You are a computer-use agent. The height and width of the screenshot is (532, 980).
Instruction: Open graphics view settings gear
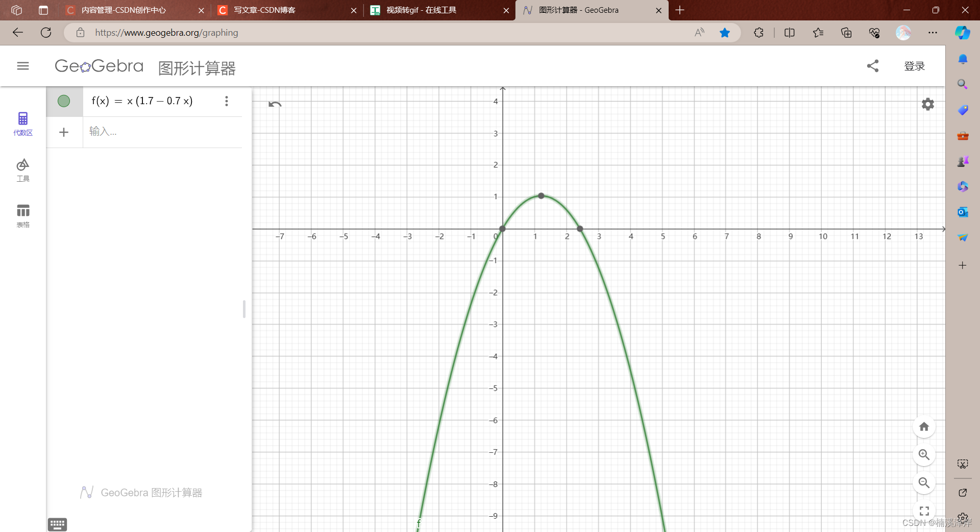click(927, 104)
